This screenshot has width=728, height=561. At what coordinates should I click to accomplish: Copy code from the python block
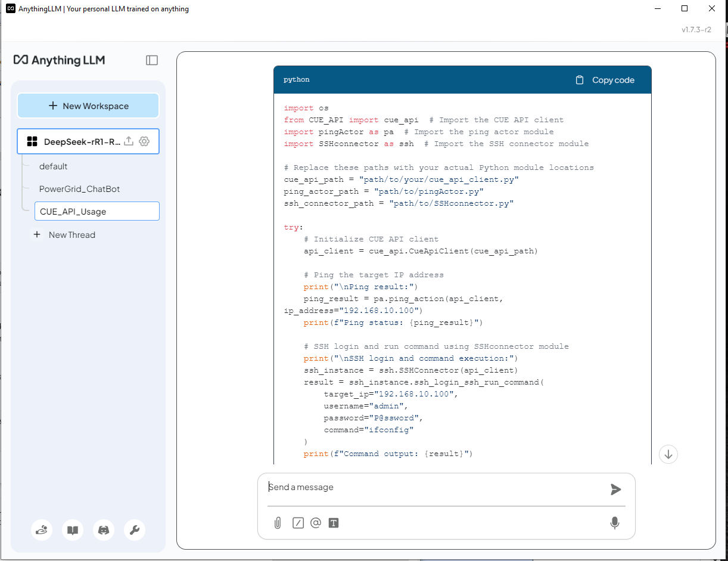[605, 80]
